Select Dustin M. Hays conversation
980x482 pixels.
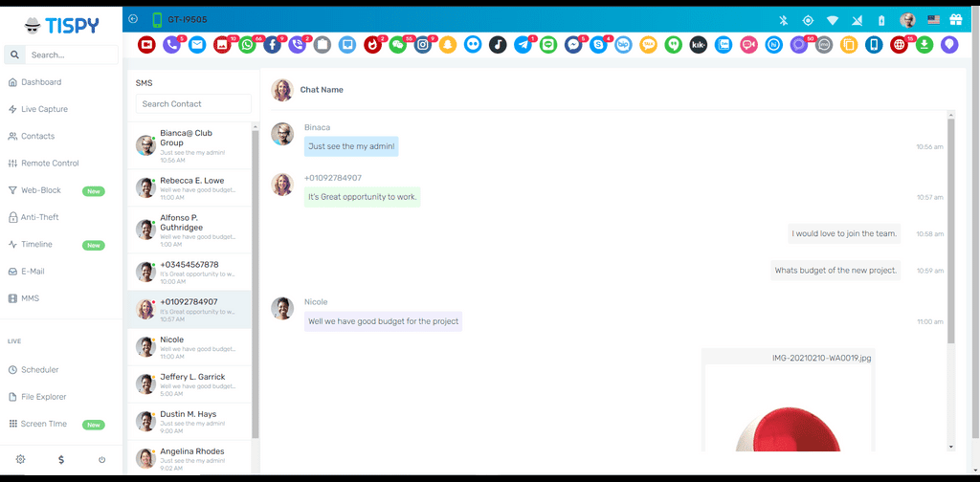tap(189, 422)
